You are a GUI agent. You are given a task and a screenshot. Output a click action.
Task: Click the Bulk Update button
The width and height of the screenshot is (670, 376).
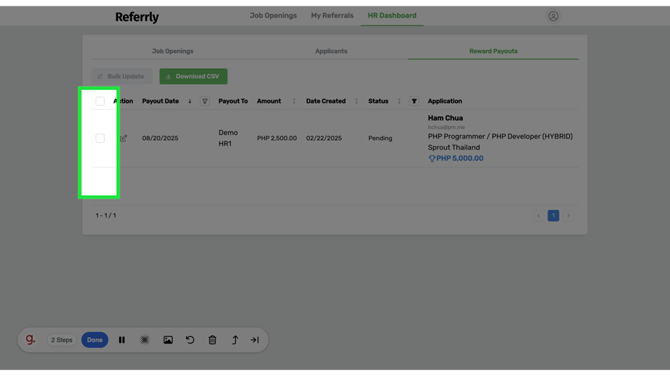(121, 76)
